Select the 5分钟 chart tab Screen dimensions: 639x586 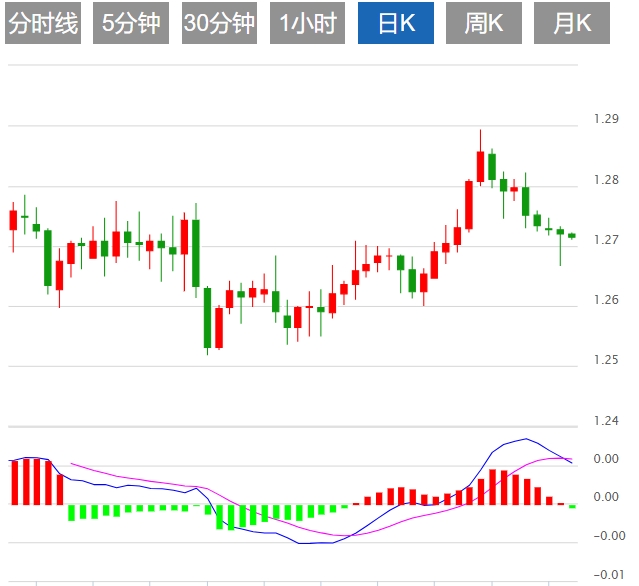tap(131, 23)
